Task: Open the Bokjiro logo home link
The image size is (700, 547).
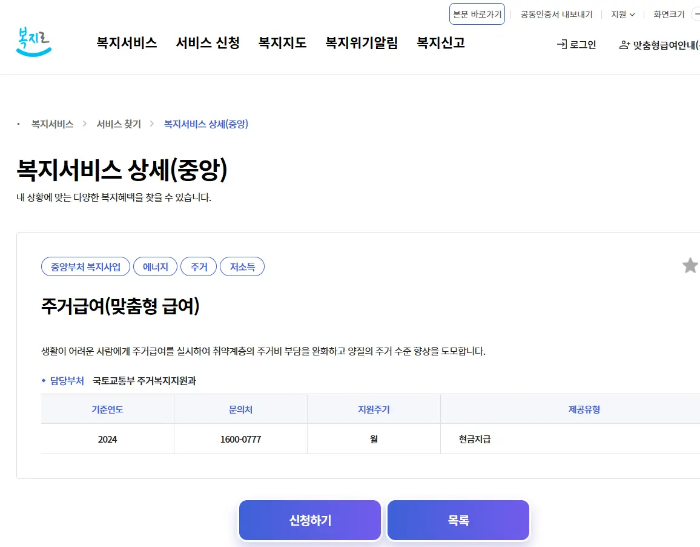Action: tap(33, 42)
